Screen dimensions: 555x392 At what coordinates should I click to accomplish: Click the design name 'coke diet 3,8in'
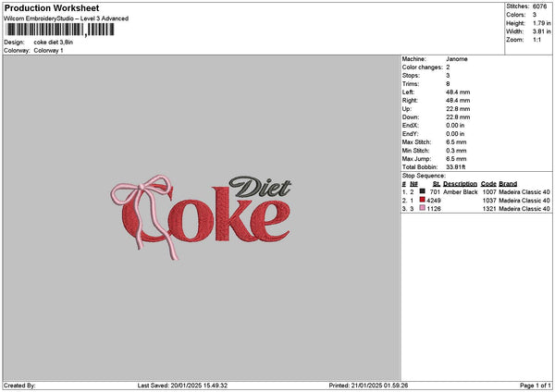54,43
